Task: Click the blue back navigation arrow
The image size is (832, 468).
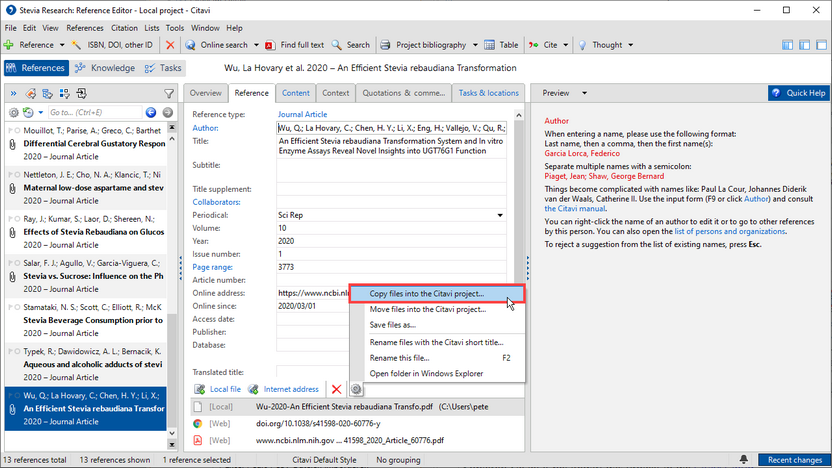Action: click(151, 112)
